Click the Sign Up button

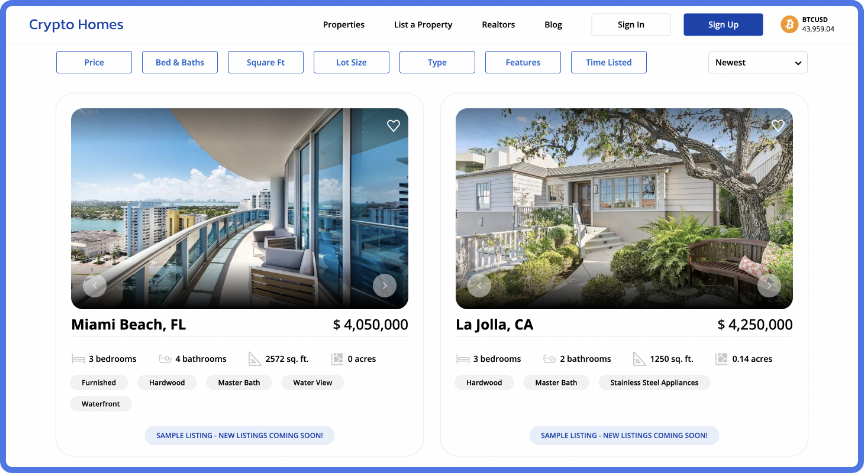click(723, 25)
